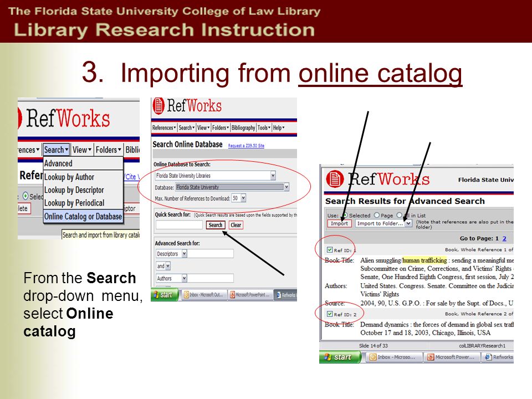Select the 'Selected' radio option
Image resolution: width=532 pixels, height=399 pixels.
344,215
